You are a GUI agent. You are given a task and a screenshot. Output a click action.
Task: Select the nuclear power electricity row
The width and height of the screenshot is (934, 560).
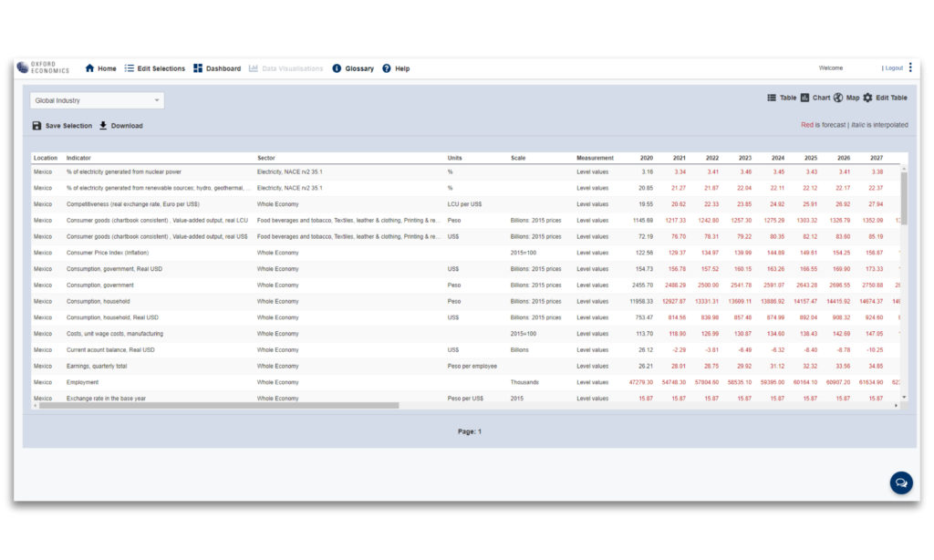(x=466, y=171)
